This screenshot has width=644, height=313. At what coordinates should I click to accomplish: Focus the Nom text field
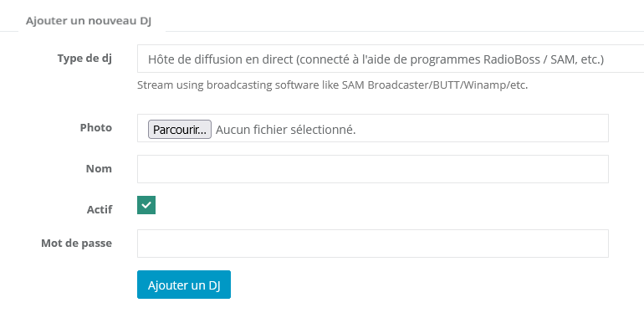[x=372, y=169]
